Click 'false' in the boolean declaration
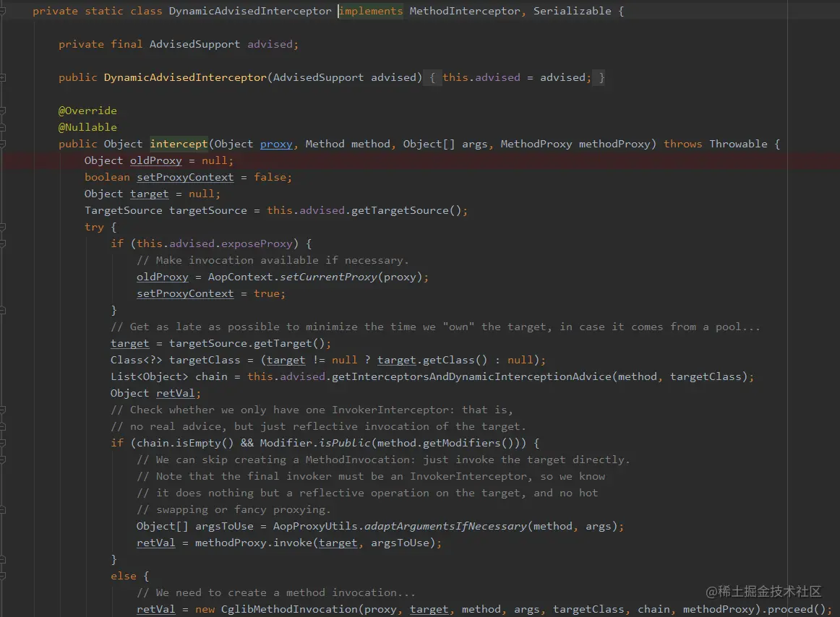This screenshot has height=617, width=840. tap(270, 177)
